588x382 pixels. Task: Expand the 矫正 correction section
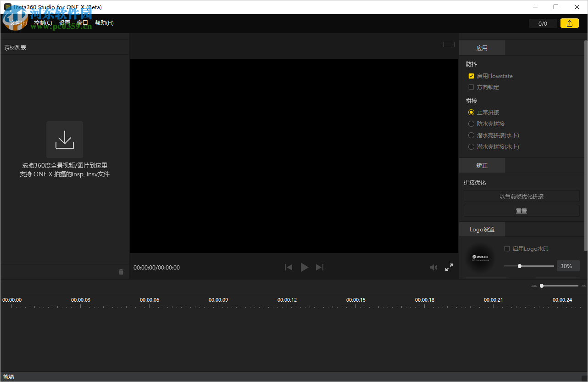tap(482, 165)
